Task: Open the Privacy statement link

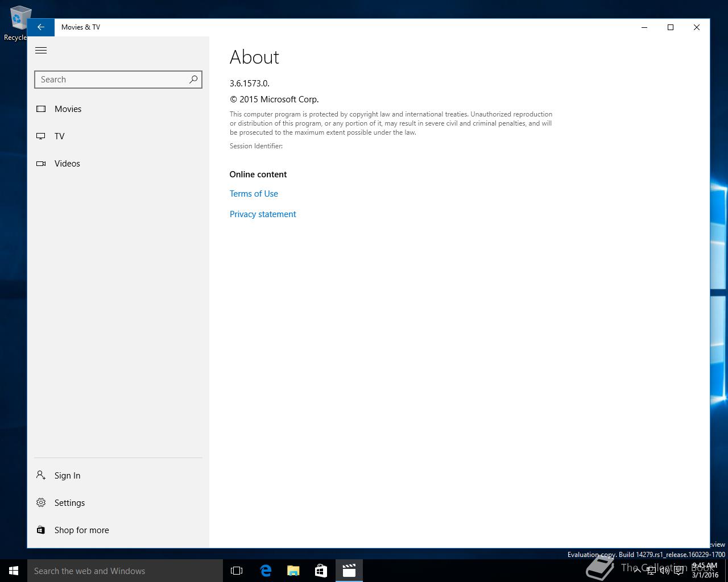Action: pos(263,214)
